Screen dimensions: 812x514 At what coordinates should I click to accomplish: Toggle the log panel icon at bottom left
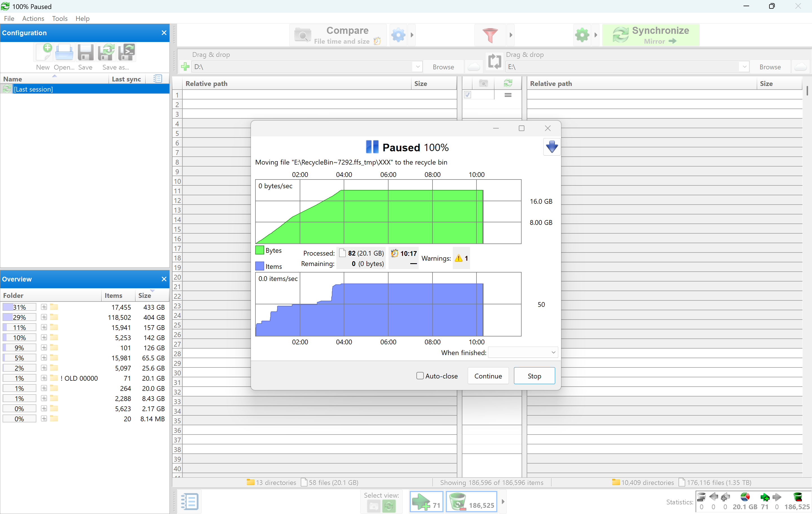[189, 502]
